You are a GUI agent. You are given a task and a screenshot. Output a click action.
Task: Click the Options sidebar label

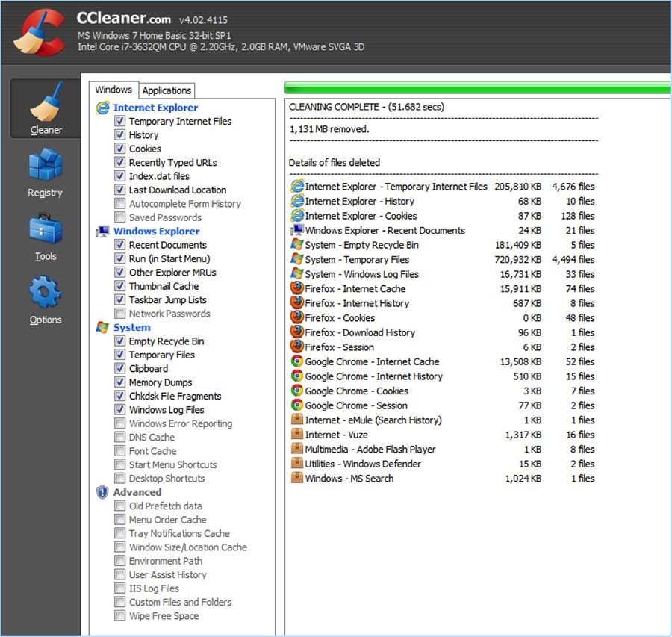tap(46, 320)
